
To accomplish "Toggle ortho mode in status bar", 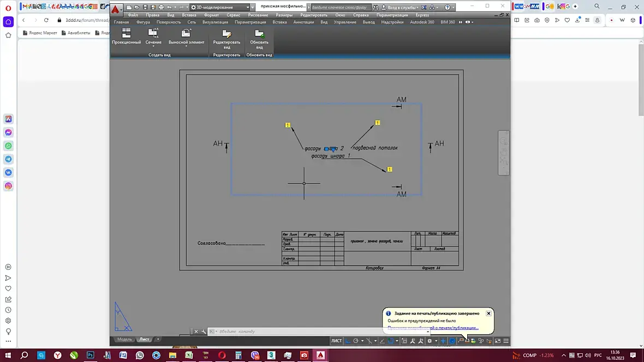I will coord(348,341).
